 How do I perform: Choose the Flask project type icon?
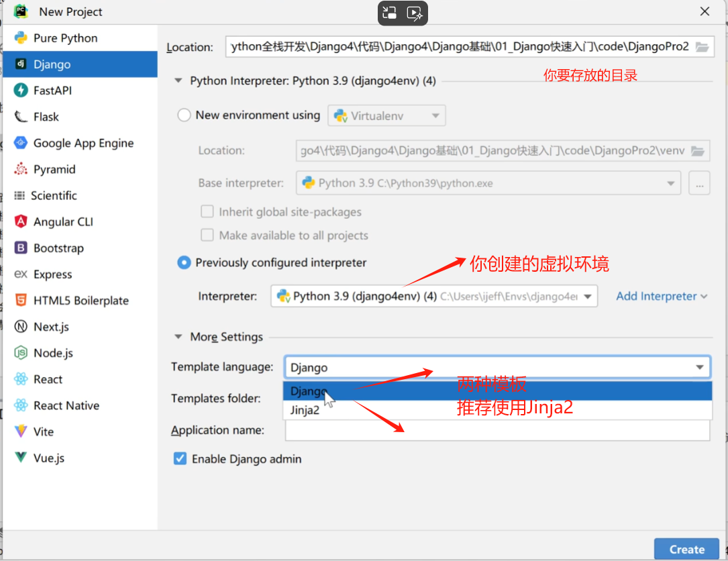click(x=21, y=117)
